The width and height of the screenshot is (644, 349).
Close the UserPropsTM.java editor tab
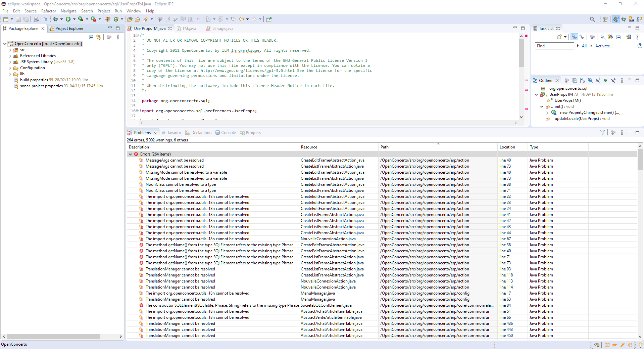[170, 29]
